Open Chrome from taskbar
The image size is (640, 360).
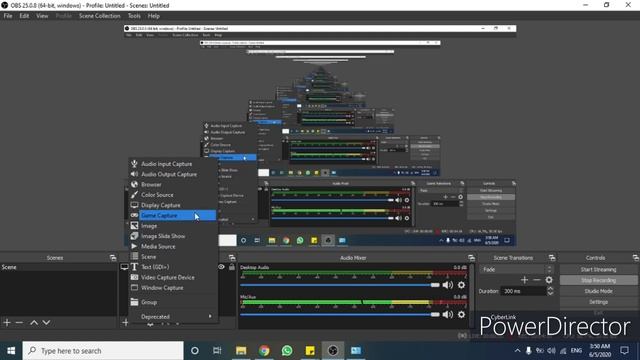pos(264,351)
